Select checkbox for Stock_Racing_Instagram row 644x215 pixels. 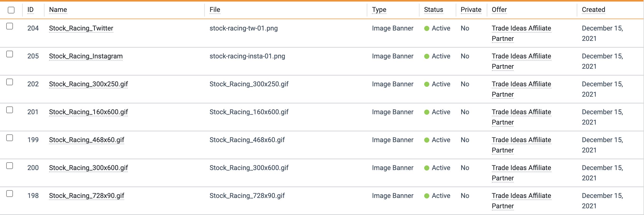[10, 54]
